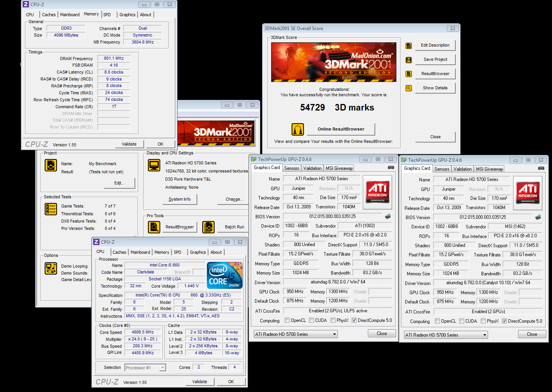552x392 pixels.
Task: Open the graphics card dropdown in right GPU-Z
Action: coord(446,335)
